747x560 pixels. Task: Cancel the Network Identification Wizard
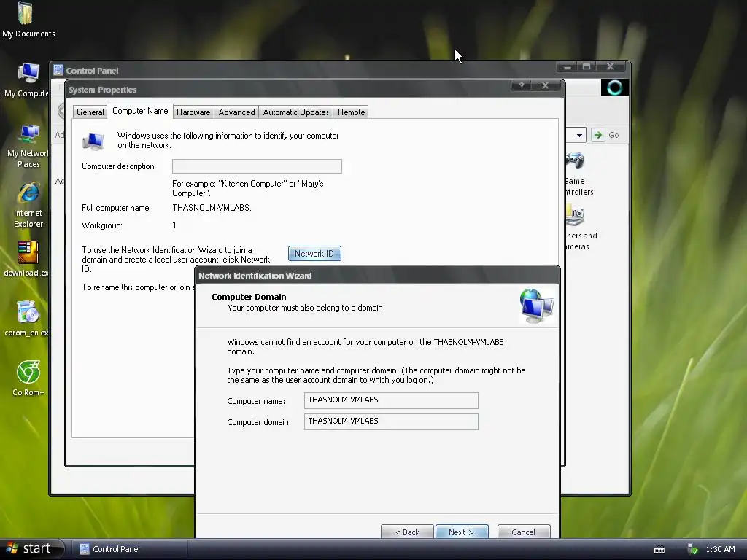[x=524, y=532]
